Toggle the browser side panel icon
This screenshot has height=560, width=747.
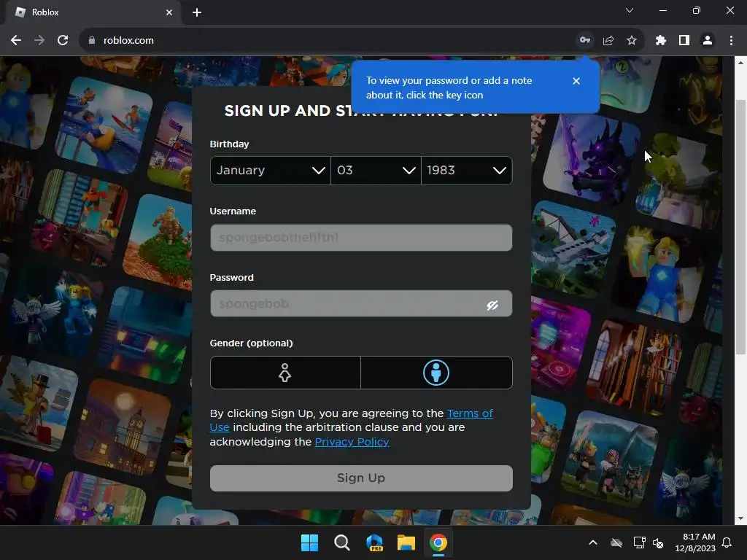[684, 41]
